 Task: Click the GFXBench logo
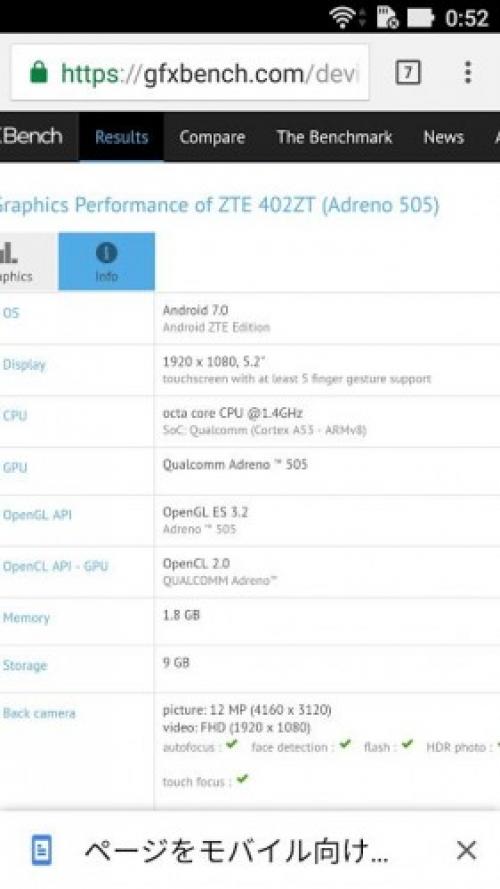point(31,137)
